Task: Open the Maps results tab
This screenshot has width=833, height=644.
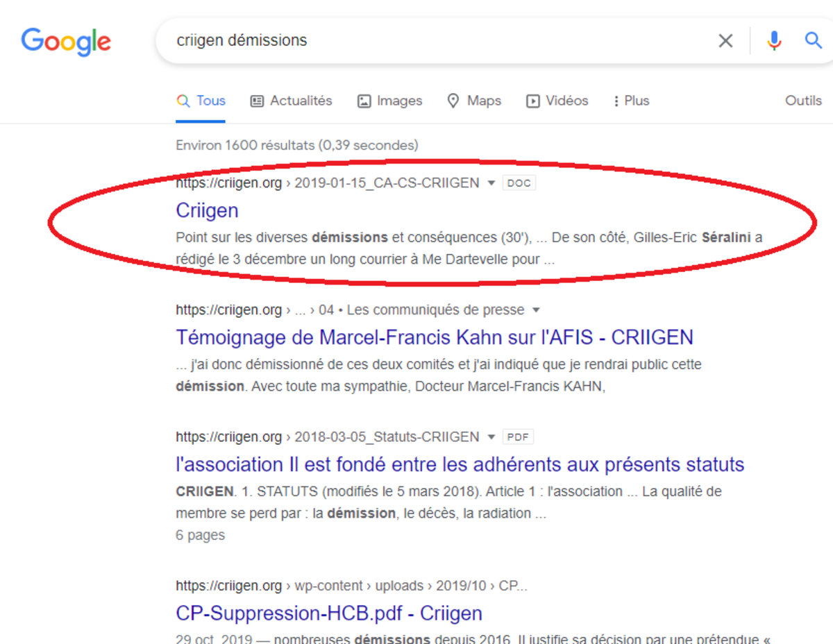Action: (x=474, y=101)
